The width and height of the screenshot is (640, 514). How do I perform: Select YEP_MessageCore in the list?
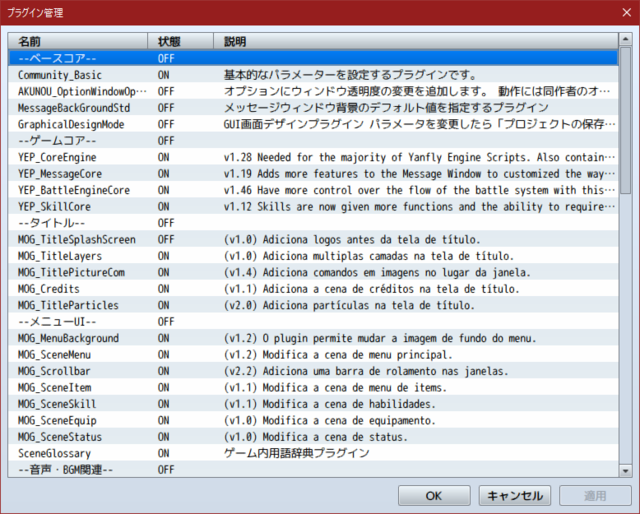point(313,174)
